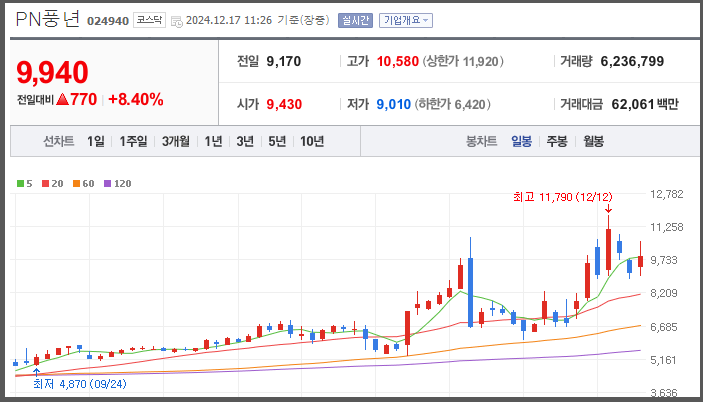This screenshot has width=703, height=402.
Task: Click the 12,782 y-axis label
Action: (x=667, y=194)
